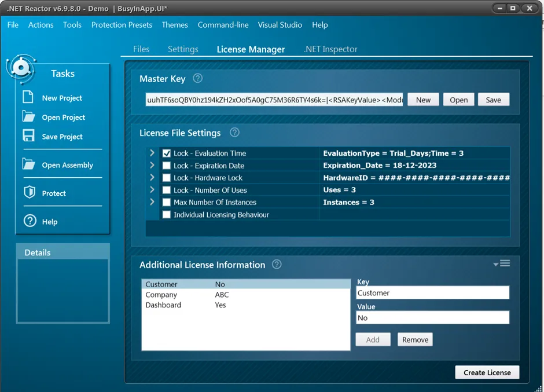The image size is (544, 392).
Task: Click the help icon beside Master Key
Action: pos(198,79)
